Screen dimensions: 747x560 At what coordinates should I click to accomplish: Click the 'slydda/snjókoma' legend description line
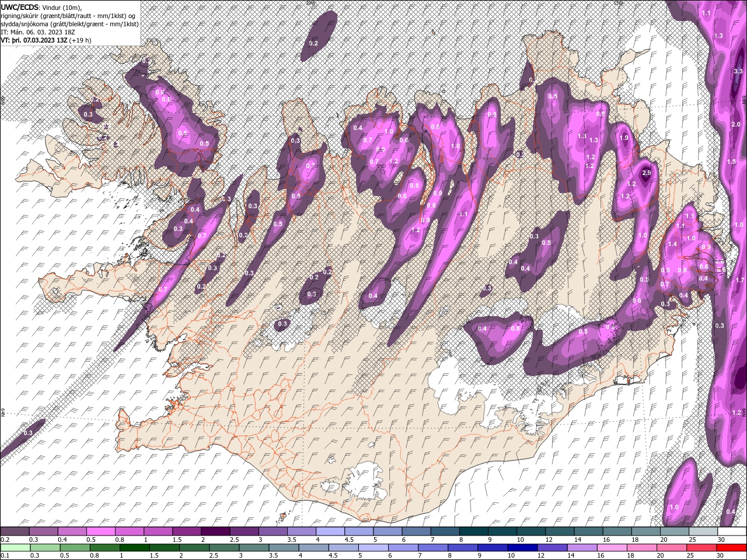(x=68, y=24)
